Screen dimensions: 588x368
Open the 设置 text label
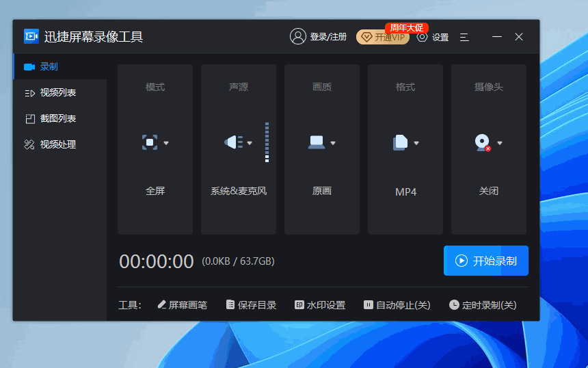(440, 37)
